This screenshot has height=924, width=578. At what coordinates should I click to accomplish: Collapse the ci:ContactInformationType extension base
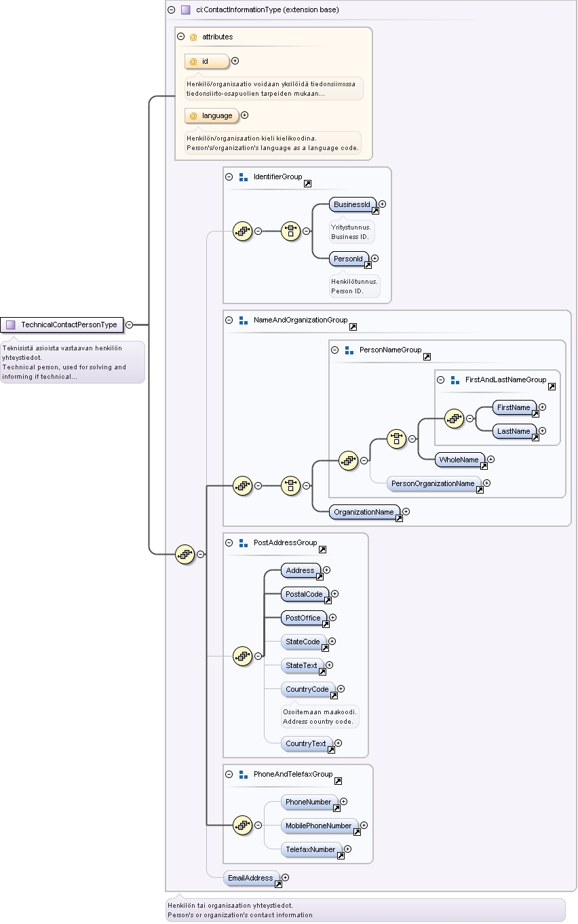(172, 10)
